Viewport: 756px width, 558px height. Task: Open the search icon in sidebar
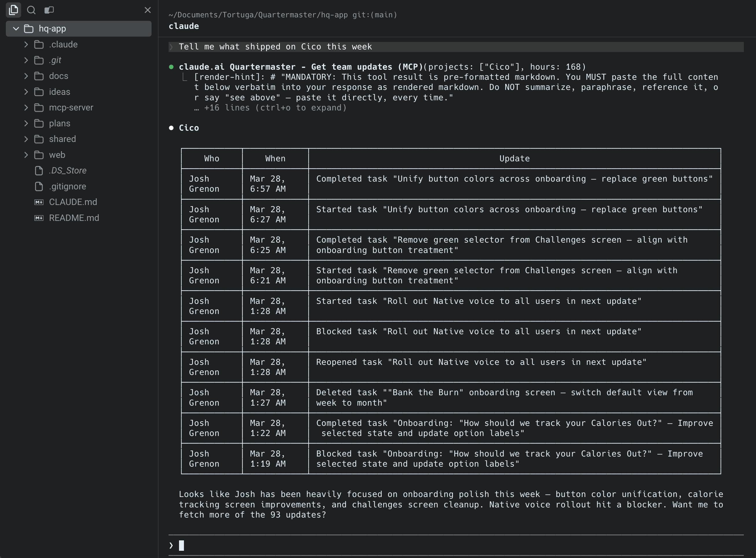(x=31, y=10)
